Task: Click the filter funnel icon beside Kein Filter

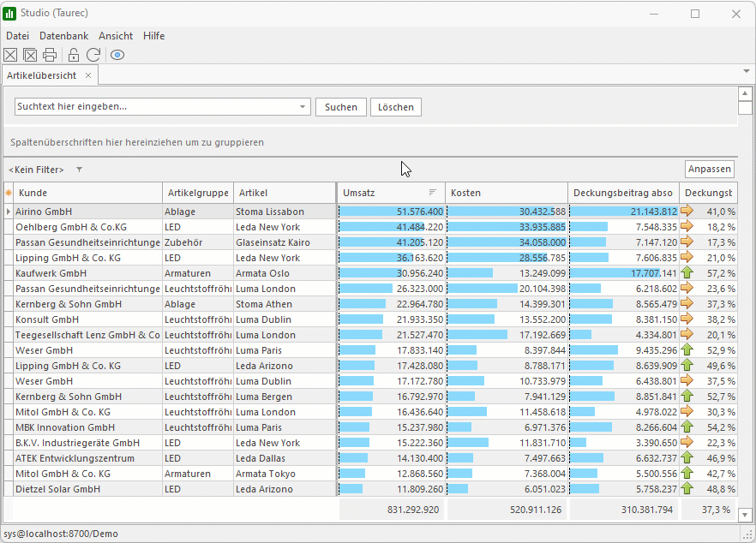Action: (80, 170)
